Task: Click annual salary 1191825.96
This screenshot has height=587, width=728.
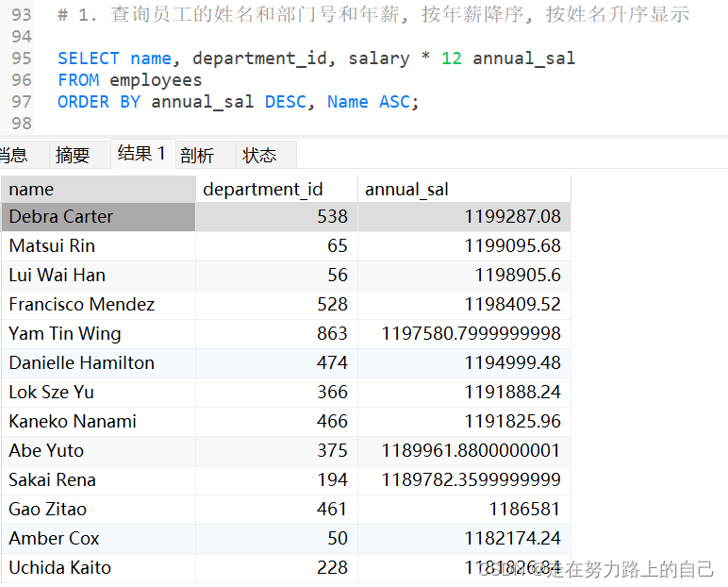Action: (464, 422)
